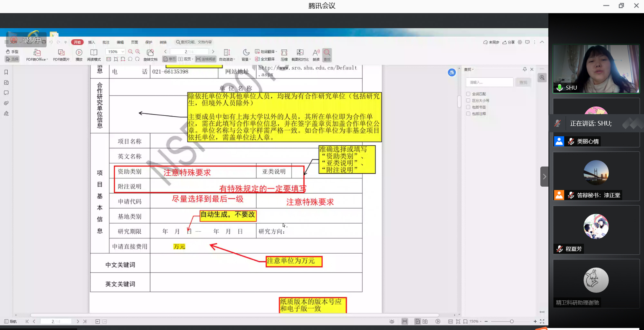Click the search text input field 请输入

(489, 82)
